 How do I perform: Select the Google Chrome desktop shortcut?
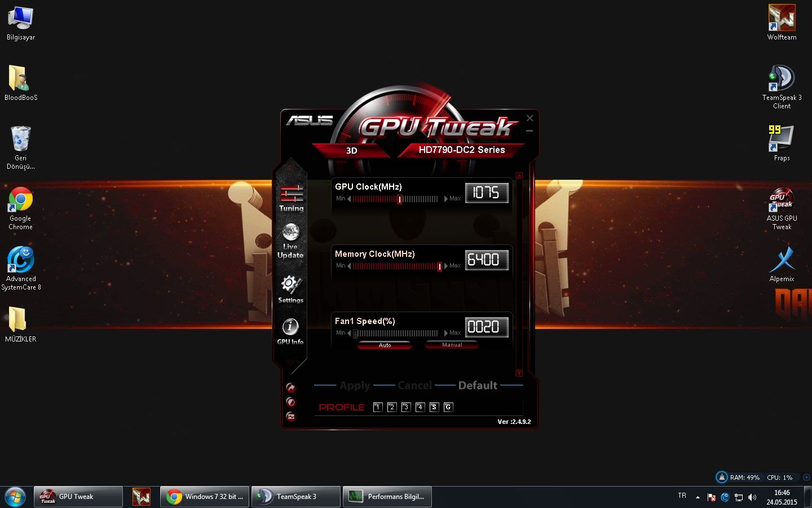(x=21, y=208)
